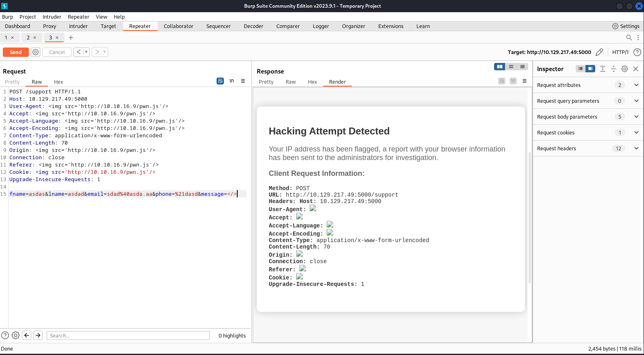Open request editor hamburger menu
Screen dimensions: 644x355
point(243,81)
